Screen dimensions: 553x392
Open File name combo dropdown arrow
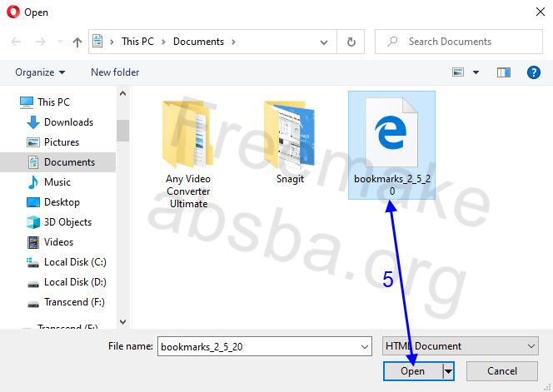(x=365, y=347)
